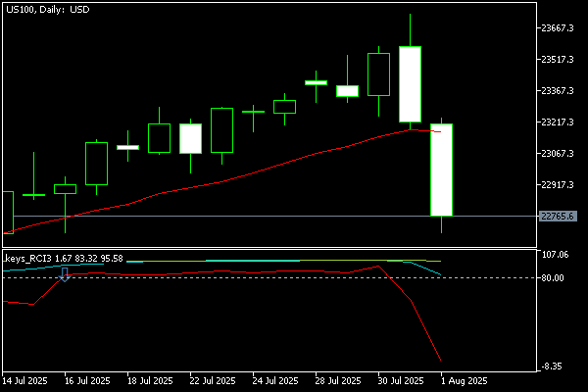Click the 23667.3 price axis label

coord(558,28)
